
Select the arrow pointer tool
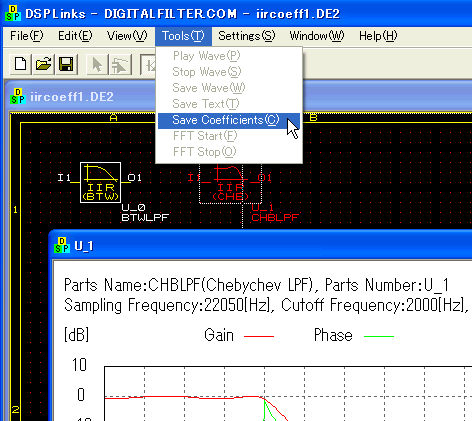tap(97, 64)
